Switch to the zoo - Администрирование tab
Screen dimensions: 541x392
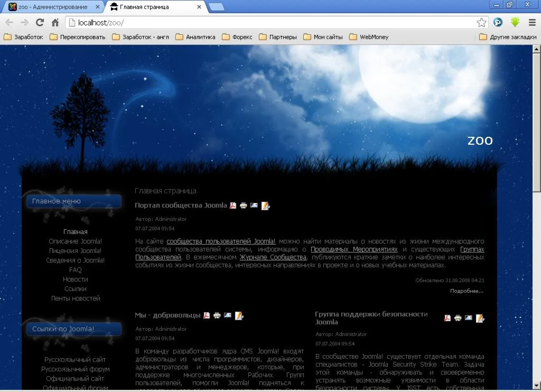(x=52, y=7)
